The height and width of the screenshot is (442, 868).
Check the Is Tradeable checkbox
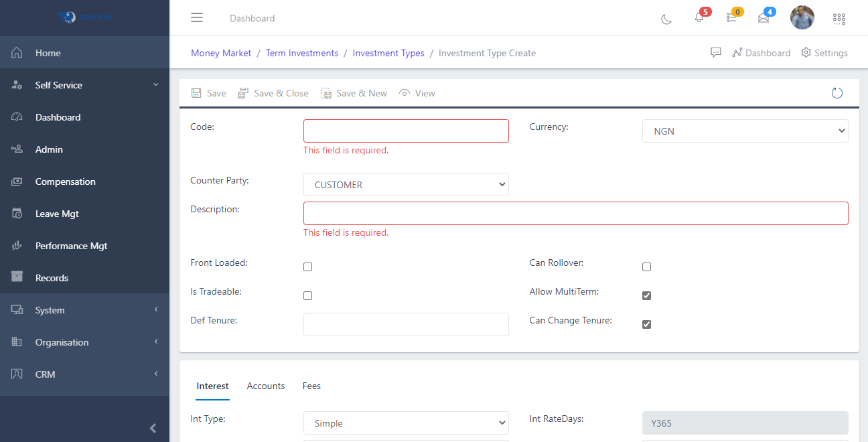[x=307, y=295]
